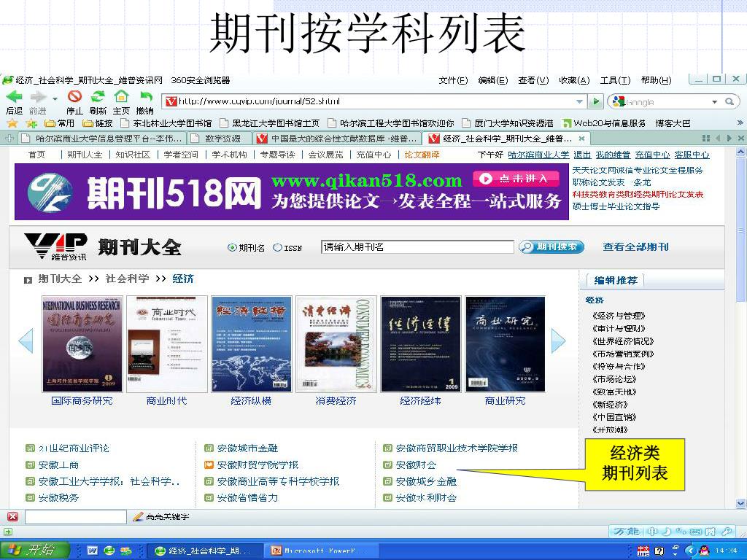Image resolution: width=747 pixels, height=560 pixels.
Task: Open the 论文翻译 navigation link
Action: [422, 155]
